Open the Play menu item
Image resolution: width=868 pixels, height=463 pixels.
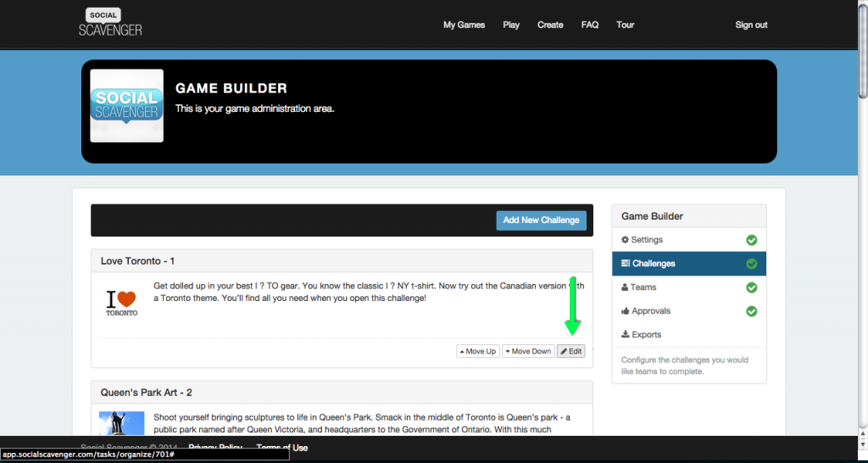(511, 25)
